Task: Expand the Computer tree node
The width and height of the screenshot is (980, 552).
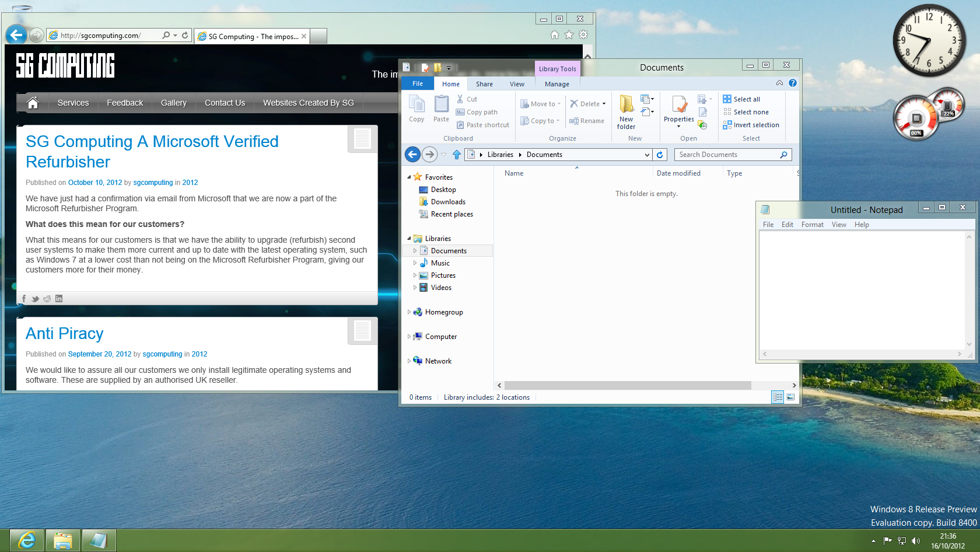Action: tap(409, 337)
